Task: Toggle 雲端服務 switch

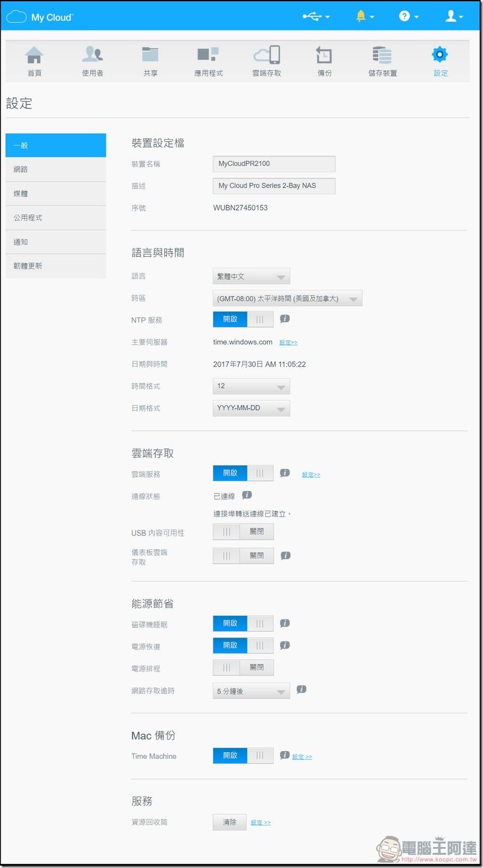Action: [243, 473]
